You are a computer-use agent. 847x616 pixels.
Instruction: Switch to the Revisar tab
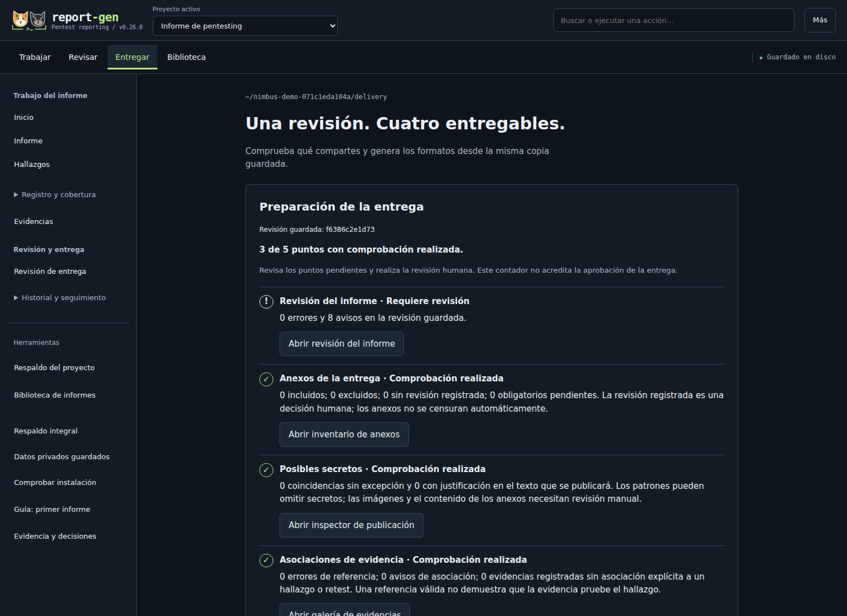click(x=83, y=57)
